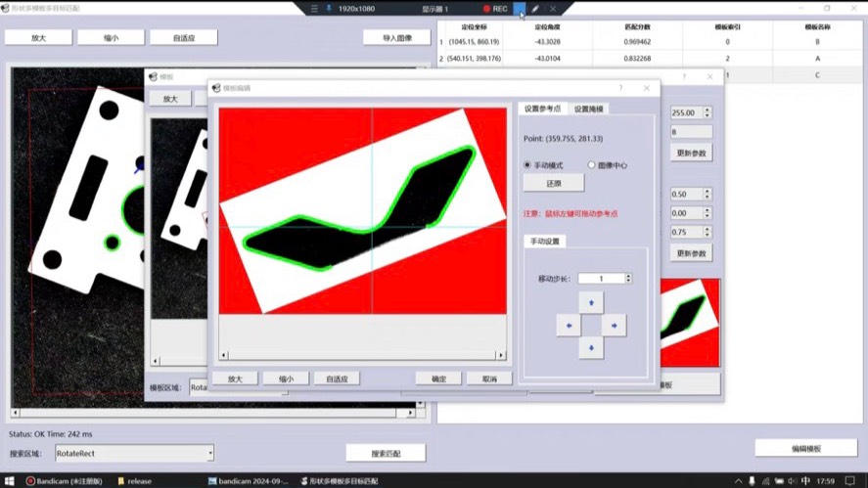Click the network icon in system tray
The height and width of the screenshot is (488, 868).
[765, 481]
